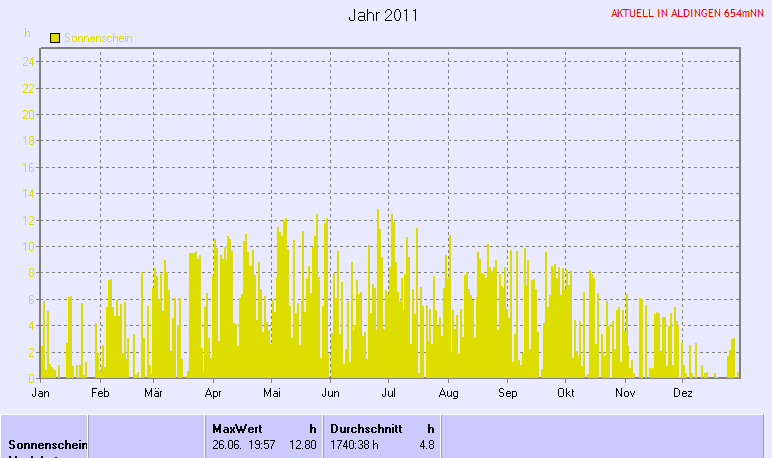Select the Nov label on the x-axis

point(625,393)
